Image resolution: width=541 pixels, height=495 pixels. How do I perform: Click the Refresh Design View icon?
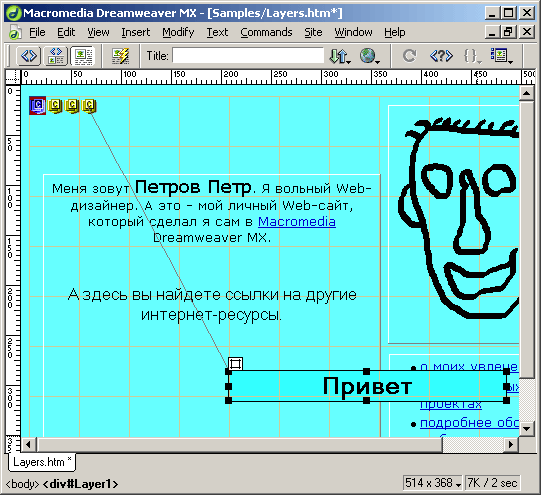coord(409,56)
